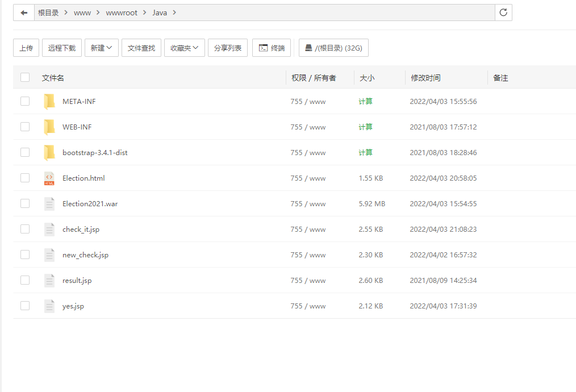Screen dimensions: 576x392
Task: Expand the 新建 dropdown
Action: (x=101, y=48)
